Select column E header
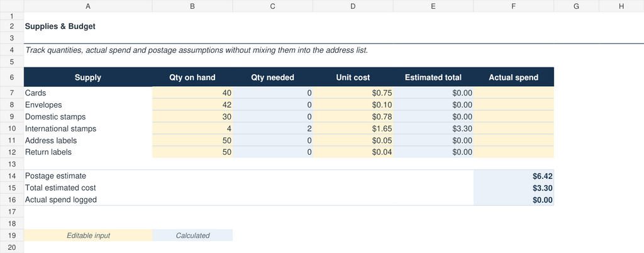This screenshot has width=644, height=253. pyautogui.click(x=433, y=6)
